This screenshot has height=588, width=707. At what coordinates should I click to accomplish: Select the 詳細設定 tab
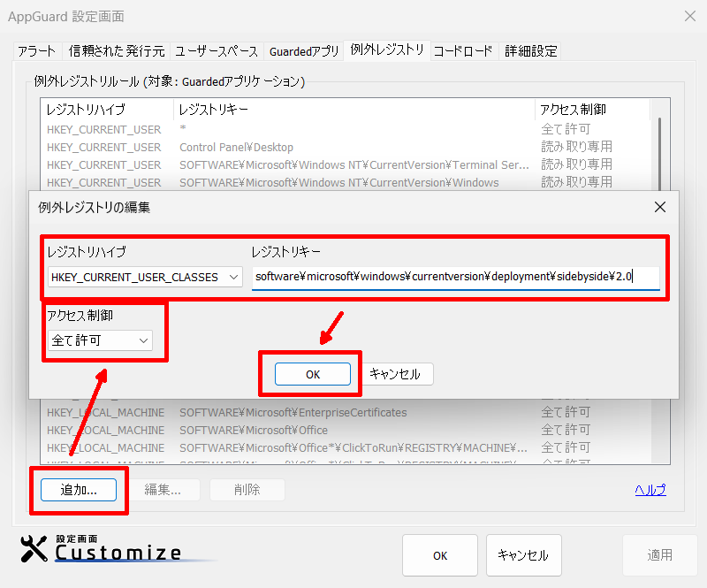pyautogui.click(x=530, y=51)
